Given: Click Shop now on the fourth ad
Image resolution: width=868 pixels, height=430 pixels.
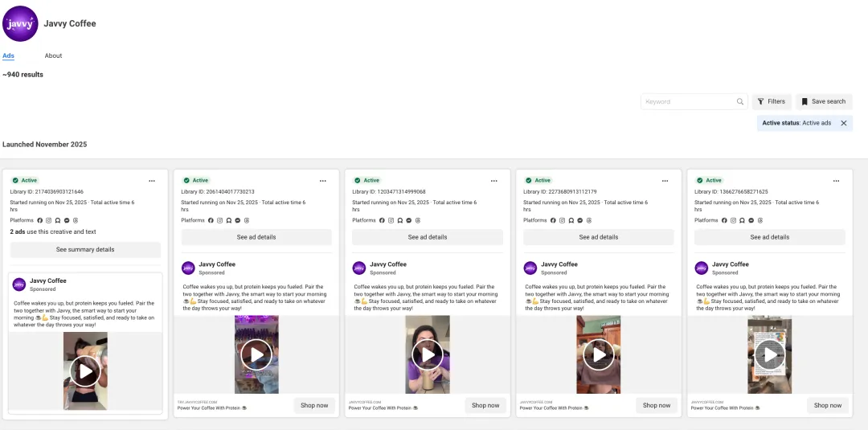Looking at the screenshot, I should click(657, 406).
